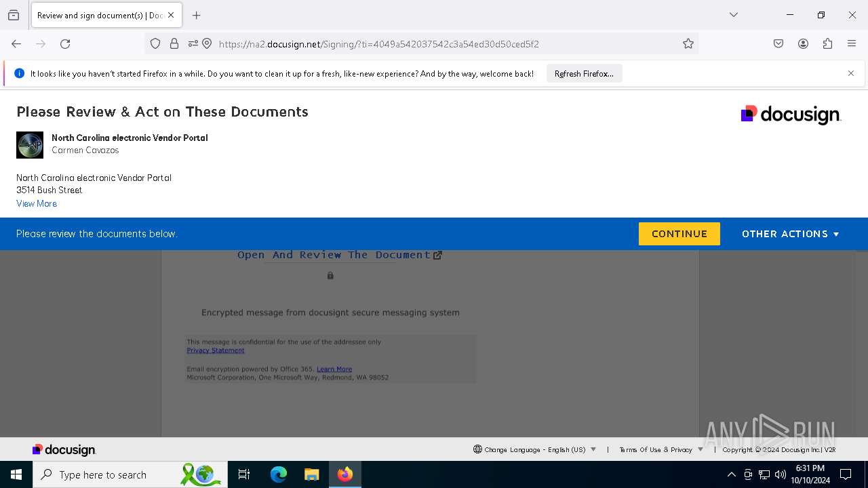The image size is (868, 488).
Task: Click the docusign logo at top right
Action: point(791,115)
